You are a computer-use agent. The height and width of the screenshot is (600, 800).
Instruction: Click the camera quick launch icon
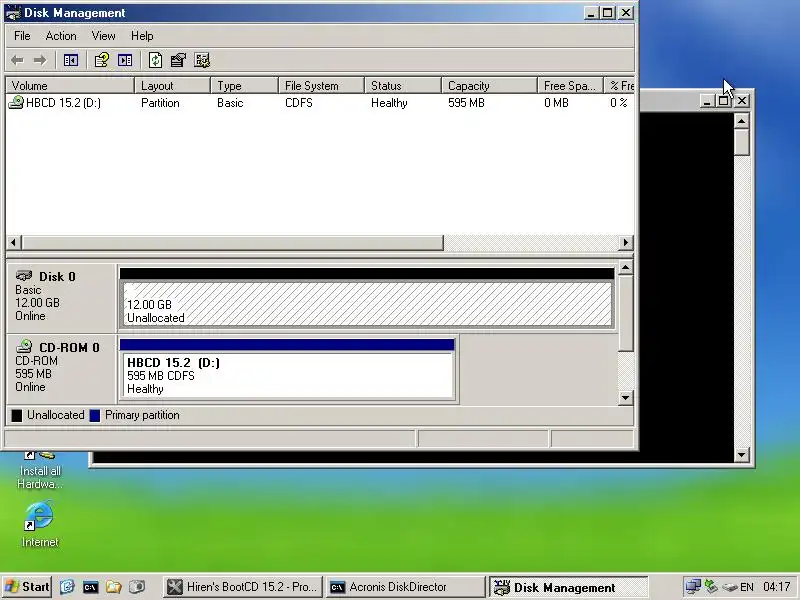point(137,587)
